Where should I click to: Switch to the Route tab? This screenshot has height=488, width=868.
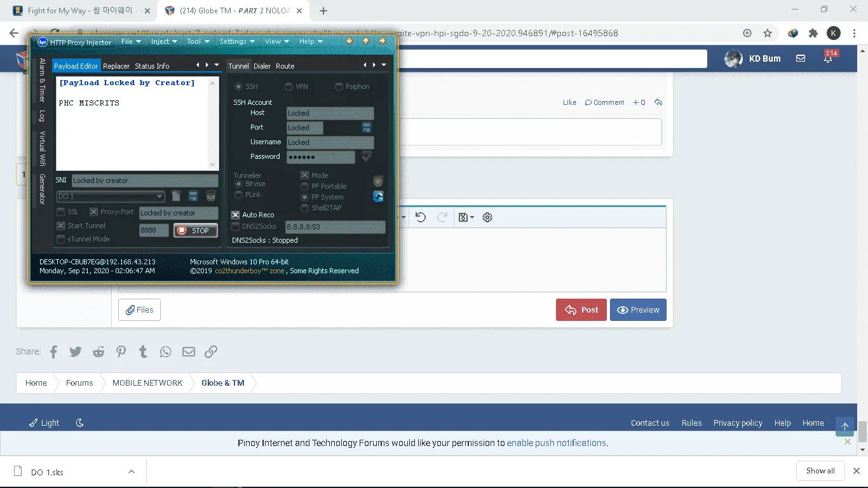click(x=285, y=66)
